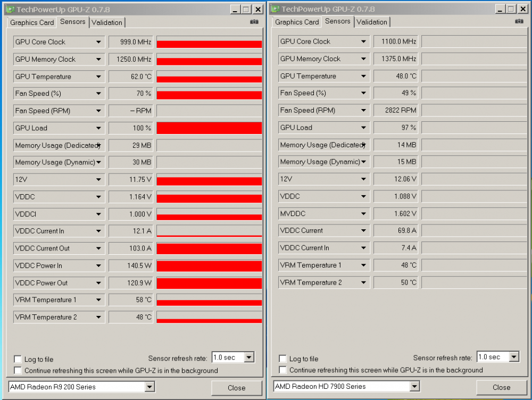Click GPU-Z app icon in right title bar
This screenshot has width=532, height=400.
click(275, 9)
